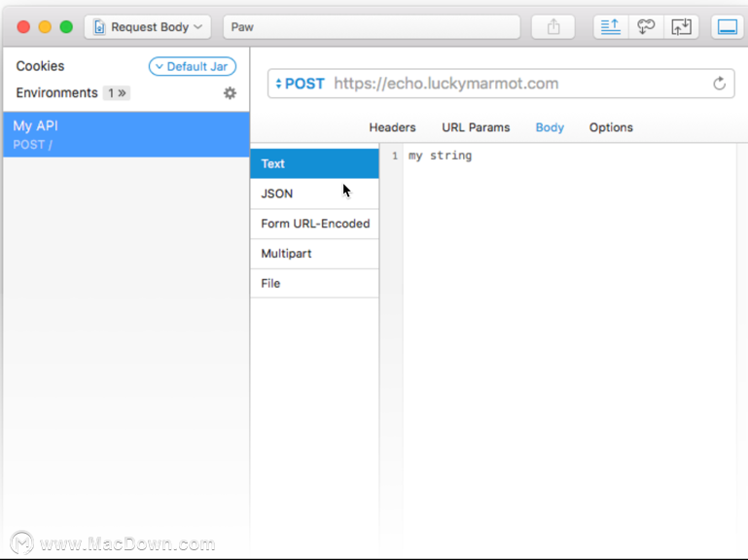Screen dimensions: 748x560
Task: Click the share icon in toolbar
Action: [553, 26]
